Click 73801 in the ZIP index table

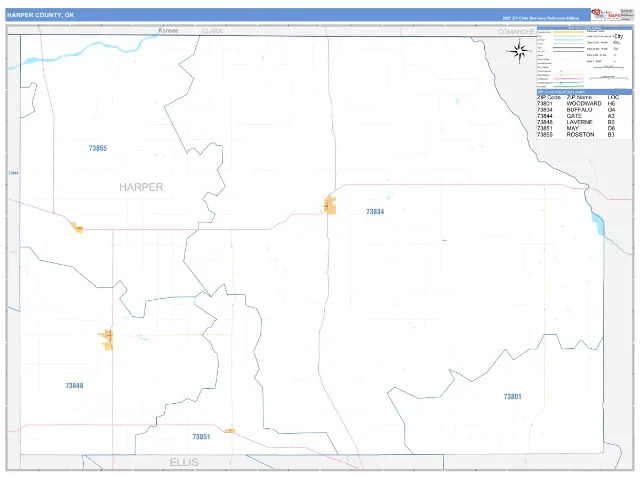[x=545, y=104]
